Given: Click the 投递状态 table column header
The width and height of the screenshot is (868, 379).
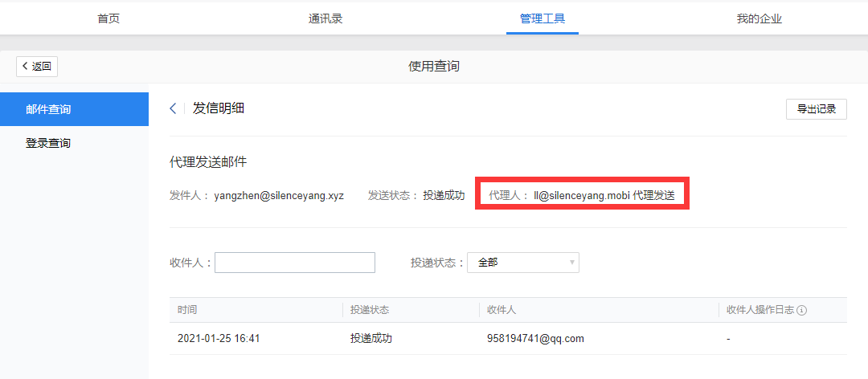Looking at the screenshot, I should pyautogui.click(x=370, y=310).
